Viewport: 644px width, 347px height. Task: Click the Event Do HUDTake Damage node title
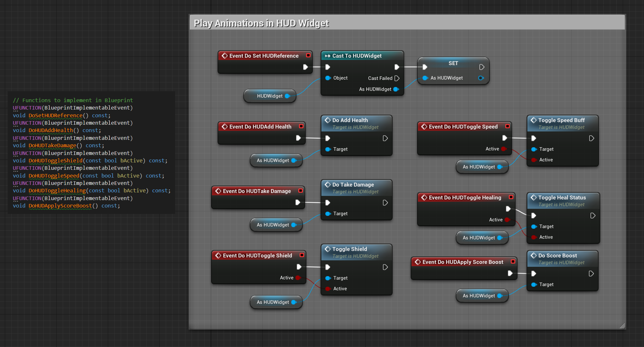(x=257, y=191)
